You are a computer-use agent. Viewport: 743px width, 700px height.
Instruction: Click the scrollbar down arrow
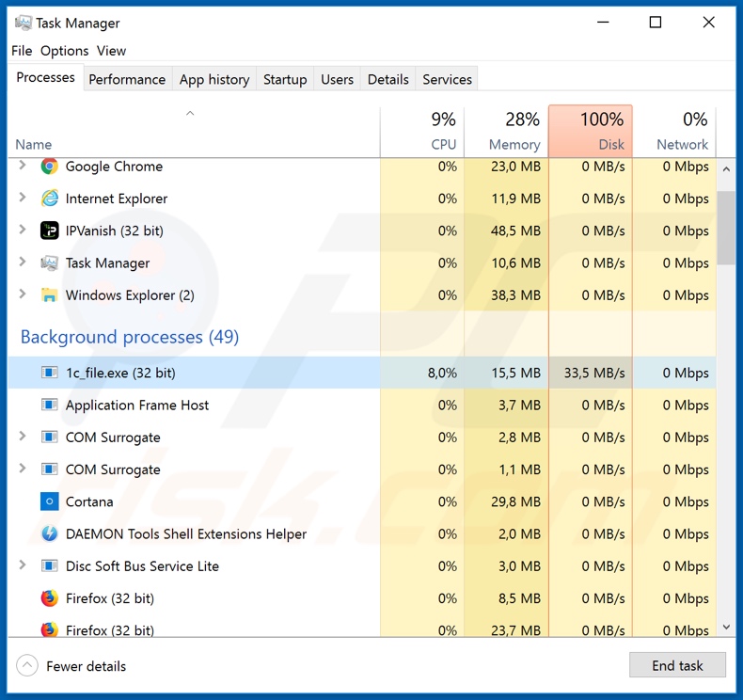[726, 628]
